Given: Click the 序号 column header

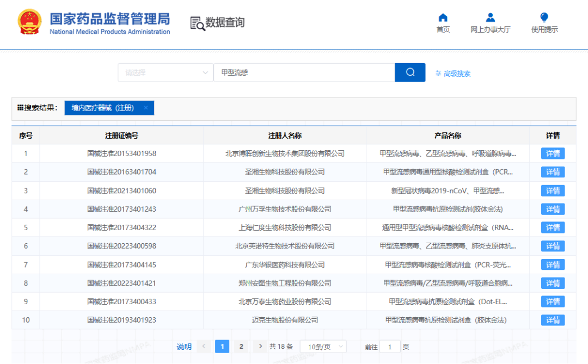Looking at the screenshot, I should (x=26, y=135).
